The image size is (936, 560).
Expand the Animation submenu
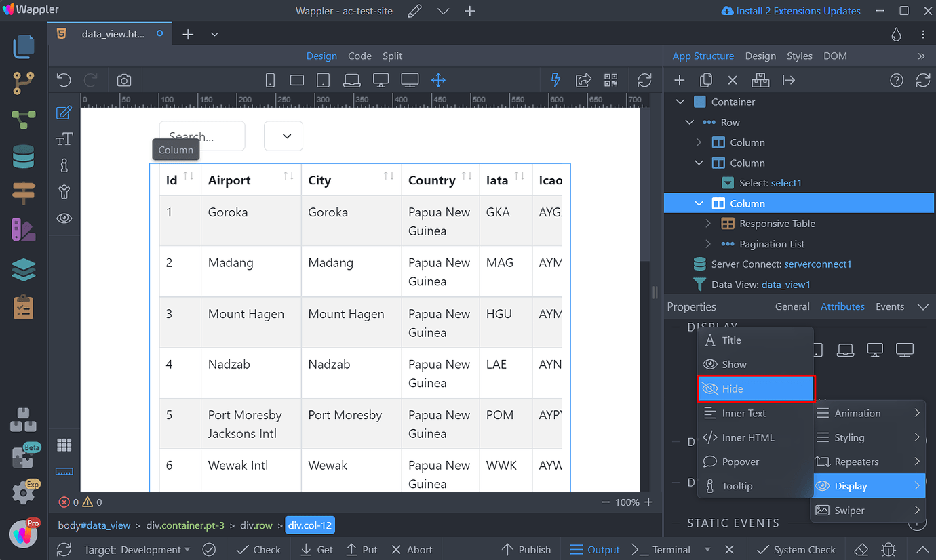pyautogui.click(x=869, y=413)
